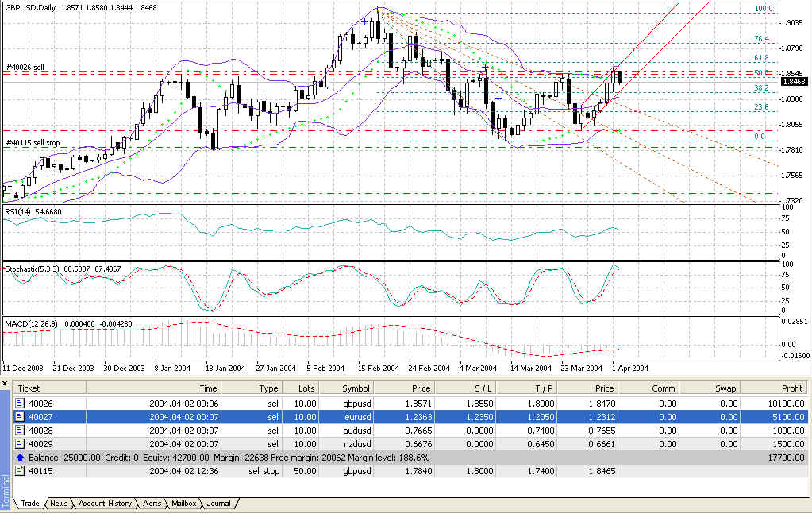This screenshot has height=514, width=812.
Task: Show the Mailbox tab
Action: (183, 504)
